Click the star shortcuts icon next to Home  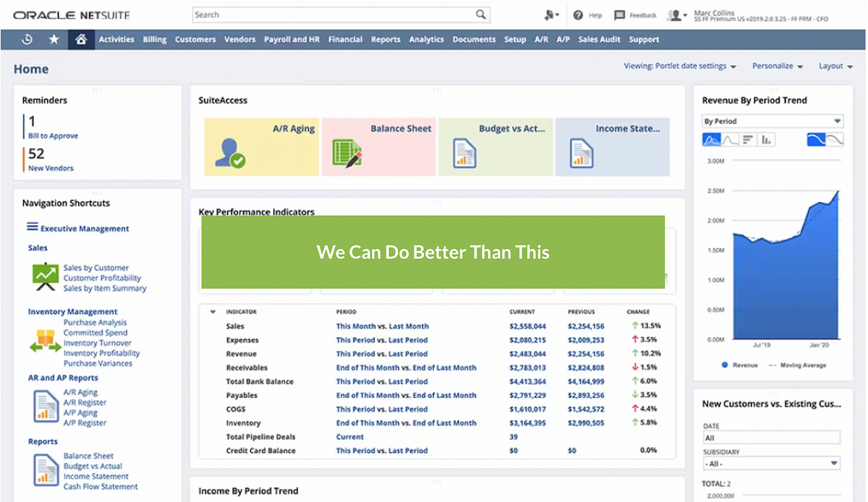(54, 40)
